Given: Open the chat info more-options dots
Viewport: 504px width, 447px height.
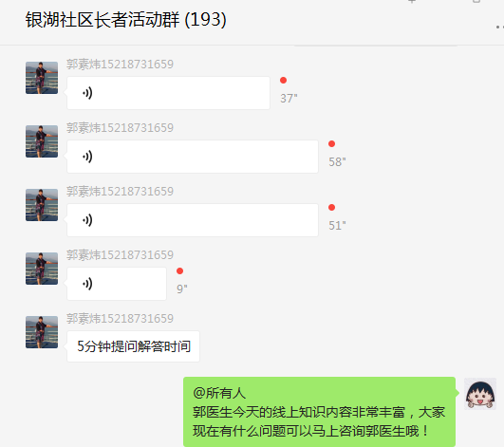Looking at the screenshot, I should 500,28.
